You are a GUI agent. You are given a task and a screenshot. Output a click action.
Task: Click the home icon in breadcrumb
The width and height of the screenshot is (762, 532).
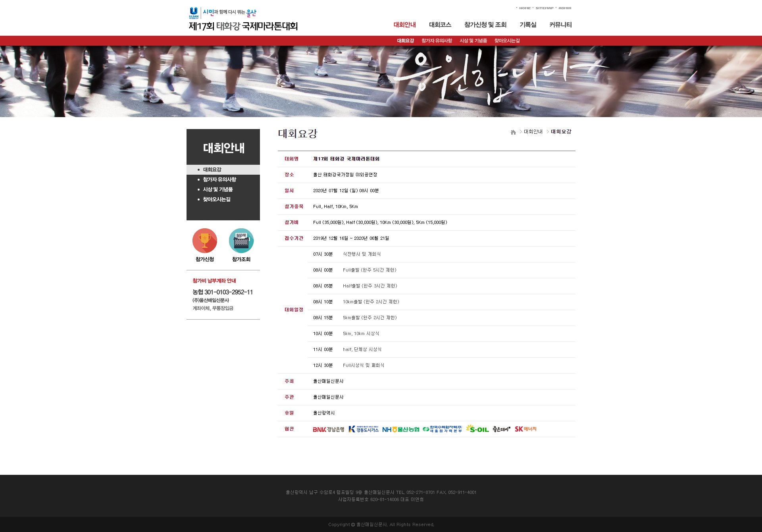pos(513,132)
